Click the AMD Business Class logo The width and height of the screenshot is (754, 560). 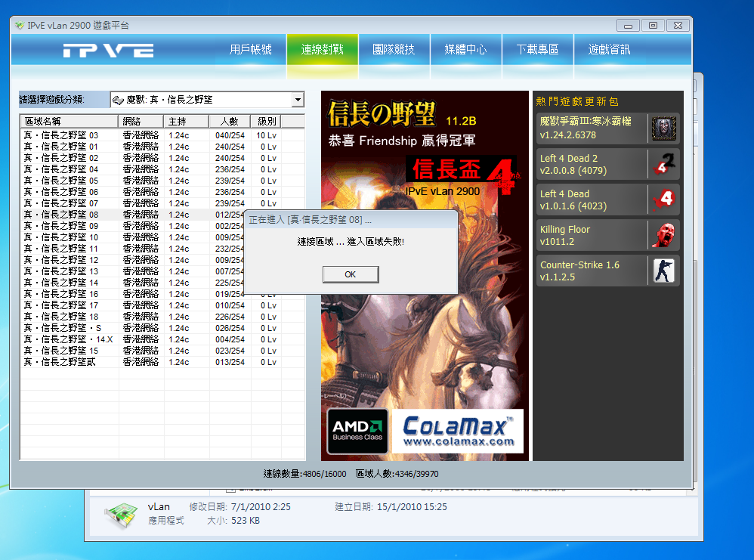coord(357,431)
